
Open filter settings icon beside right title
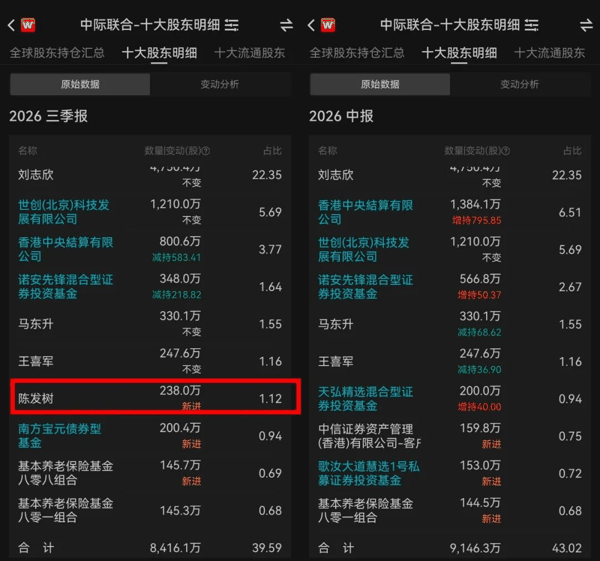(x=532, y=25)
